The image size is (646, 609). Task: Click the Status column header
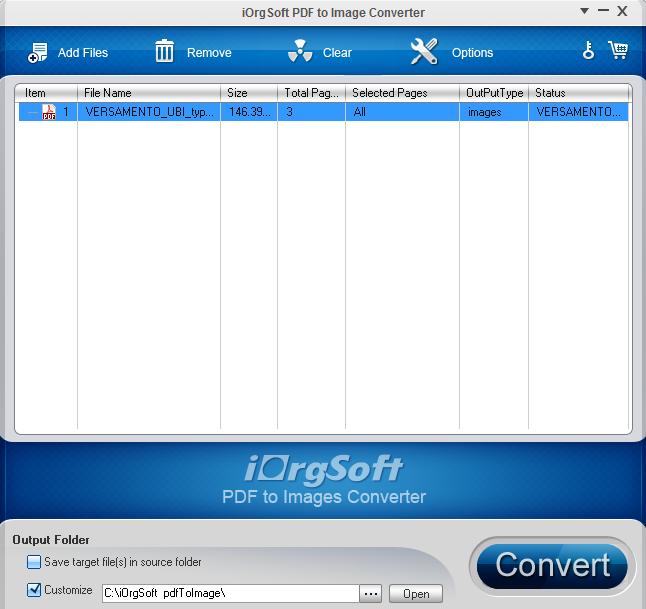tap(579, 93)
